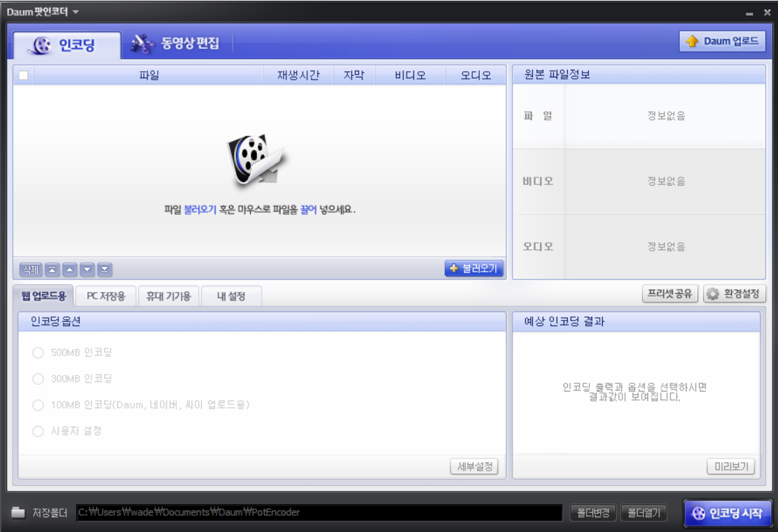778x532 pixels.
Task: Move the item up with the up arrow icon
Action: [69, 269]
